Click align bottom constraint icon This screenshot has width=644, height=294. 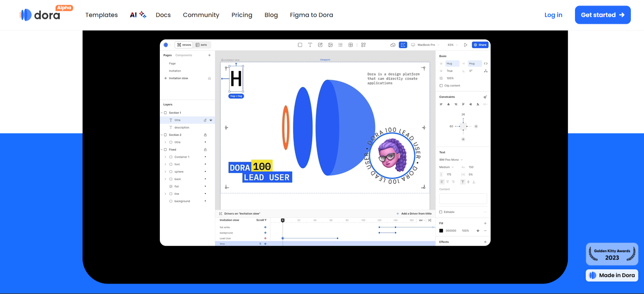coord(478,104)
